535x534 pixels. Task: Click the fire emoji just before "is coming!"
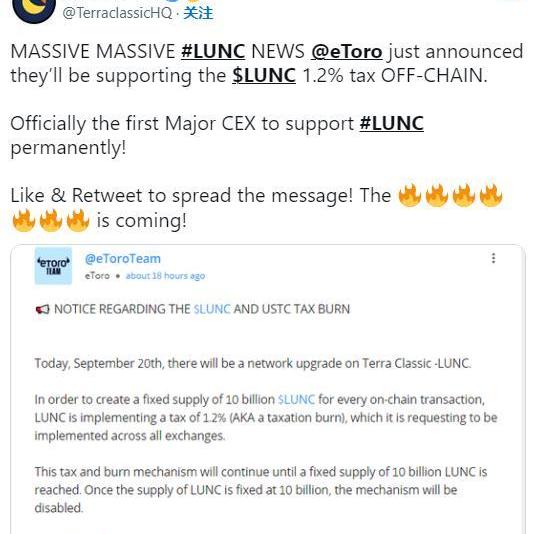click(78, 220)
